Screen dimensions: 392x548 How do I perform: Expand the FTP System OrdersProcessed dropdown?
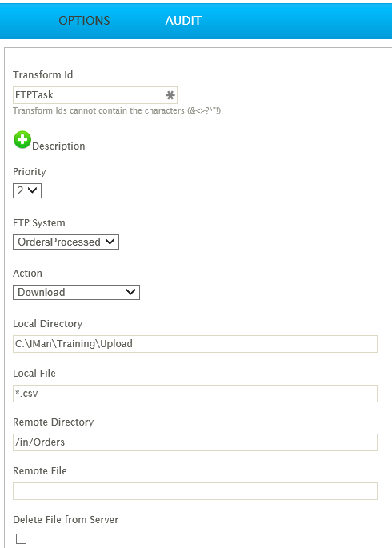coord(66,242)
